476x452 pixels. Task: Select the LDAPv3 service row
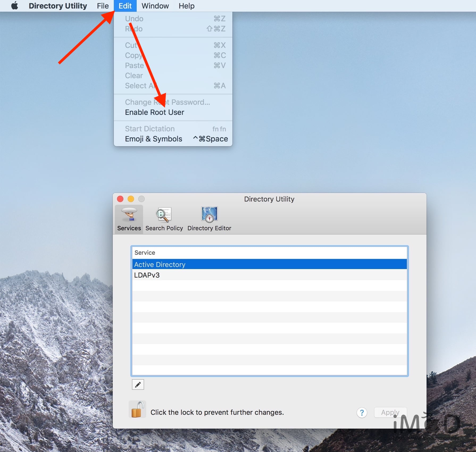(269, 275)
